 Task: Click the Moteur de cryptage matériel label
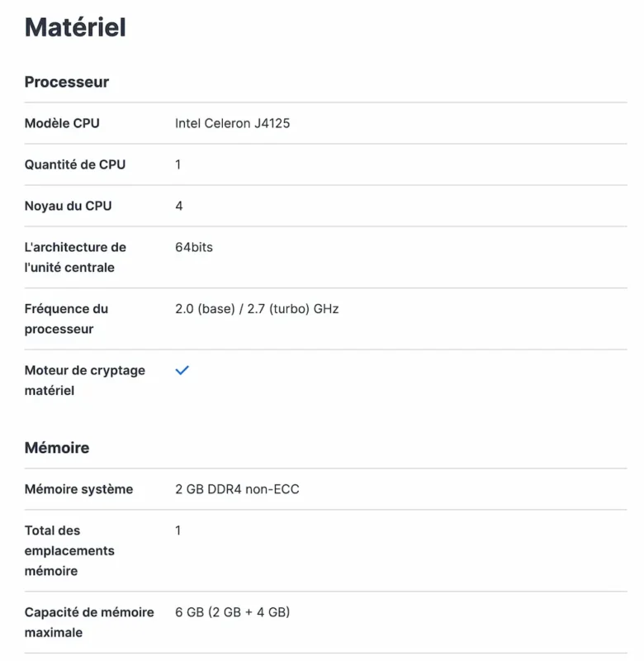84,380
